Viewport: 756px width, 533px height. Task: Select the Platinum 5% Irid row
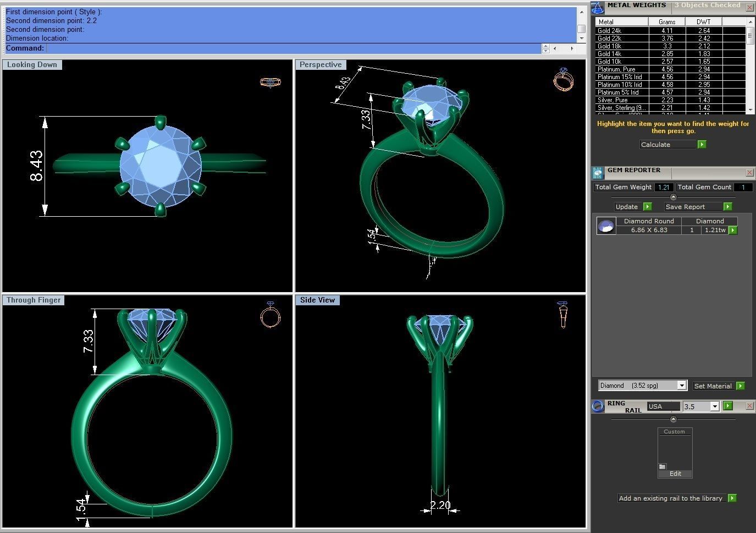pos(671,92)
